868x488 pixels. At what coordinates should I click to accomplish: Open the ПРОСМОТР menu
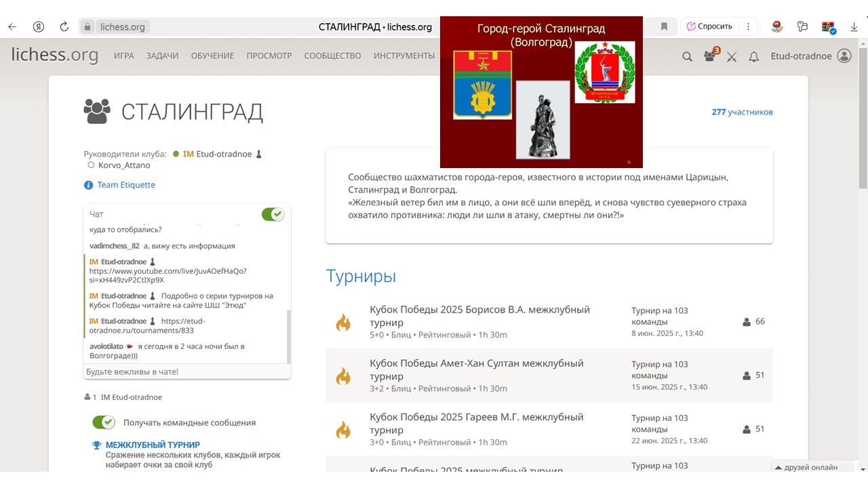[x=269, y=56]
